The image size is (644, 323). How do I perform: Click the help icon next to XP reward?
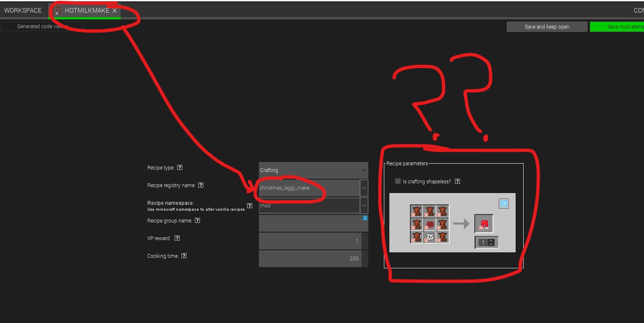(177, 238)
